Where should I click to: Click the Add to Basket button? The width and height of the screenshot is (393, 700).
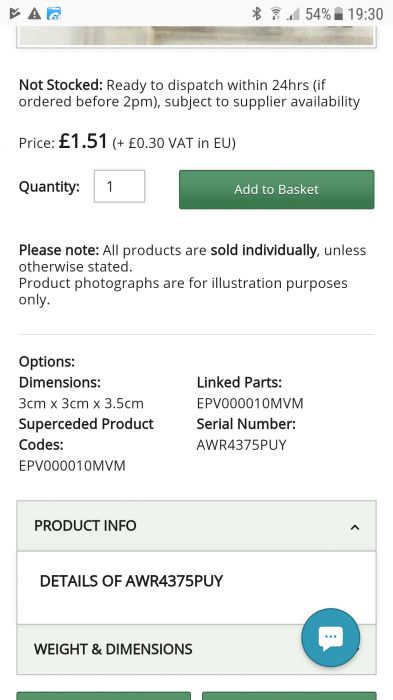click(276, 189)
